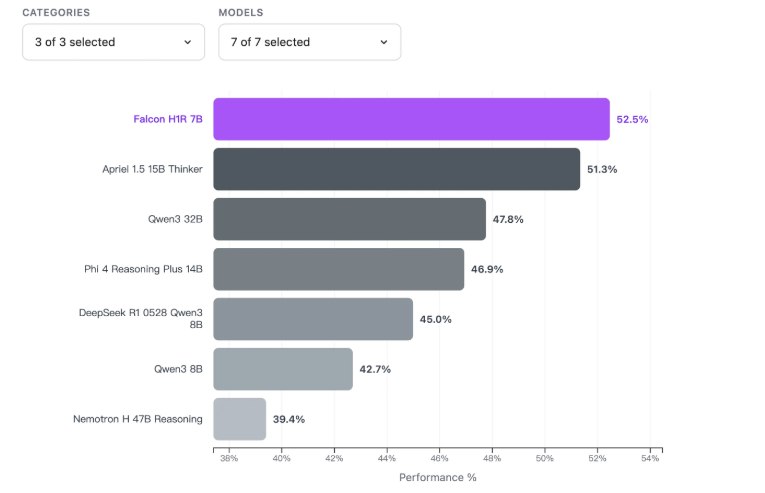Click the DeepSeek R1 0528 Qwen3 8B bar

pos(313,319)
